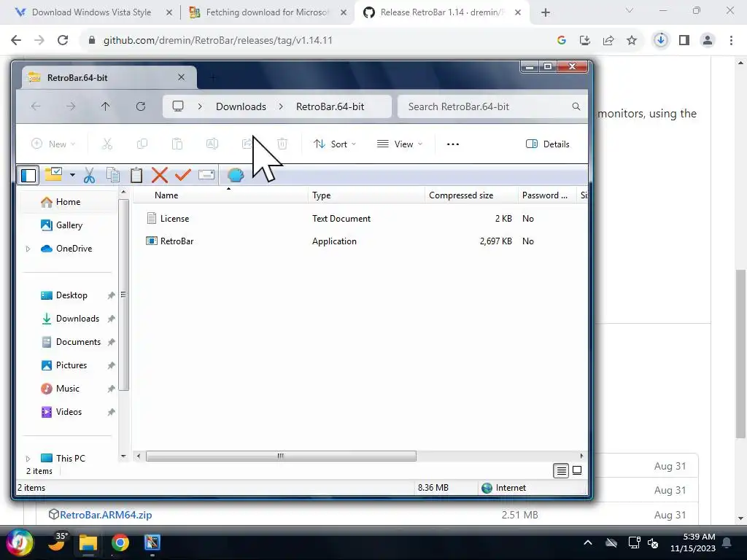Image resolution: width=747 pixels, height=560 pixels.
Task: Switch to large thumbnails view icon
Action: [577, 471]
